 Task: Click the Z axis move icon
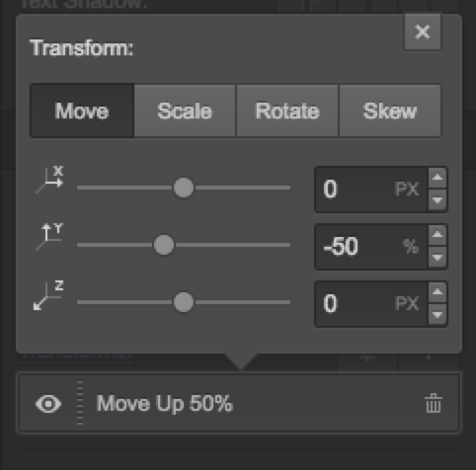click(48, 295)
